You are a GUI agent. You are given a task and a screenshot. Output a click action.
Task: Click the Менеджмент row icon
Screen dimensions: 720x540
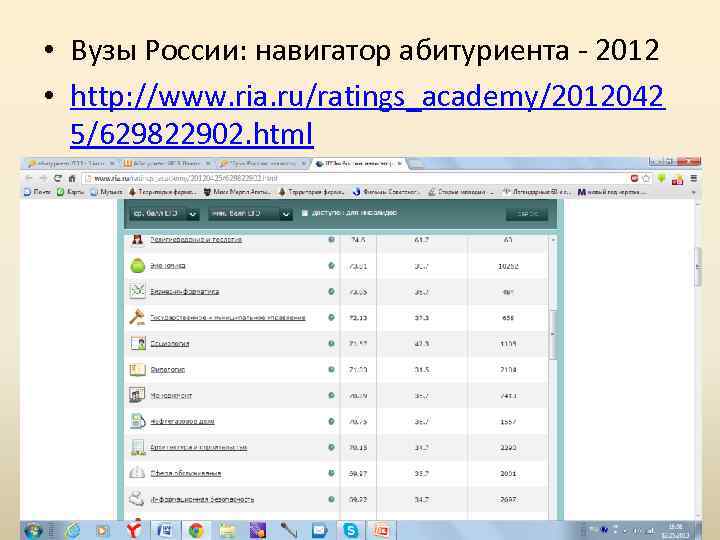[137, 395]
